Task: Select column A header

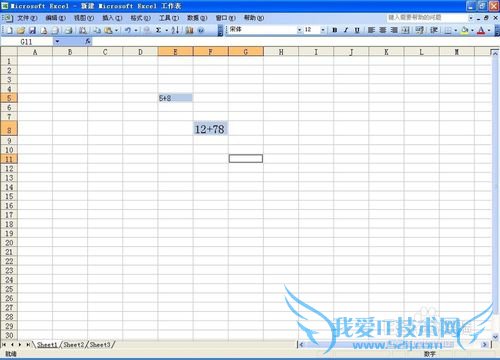Action: [x=35, y=52]
